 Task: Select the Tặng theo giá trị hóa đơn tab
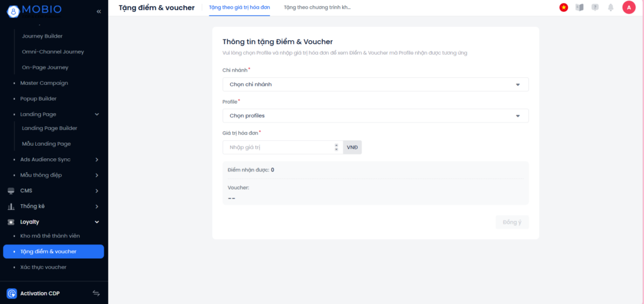click(240, 8)
